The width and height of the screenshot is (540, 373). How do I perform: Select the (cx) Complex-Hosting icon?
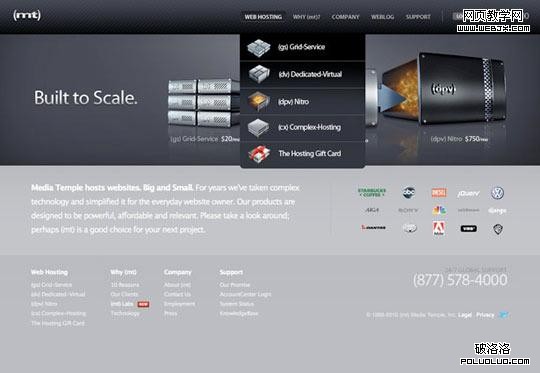(x=259, y=127)
